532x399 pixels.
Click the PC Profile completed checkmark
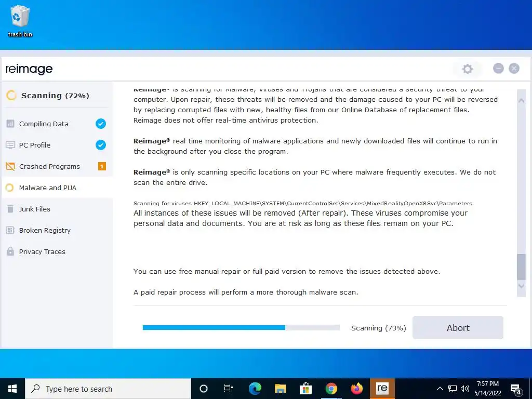(100, 145)
